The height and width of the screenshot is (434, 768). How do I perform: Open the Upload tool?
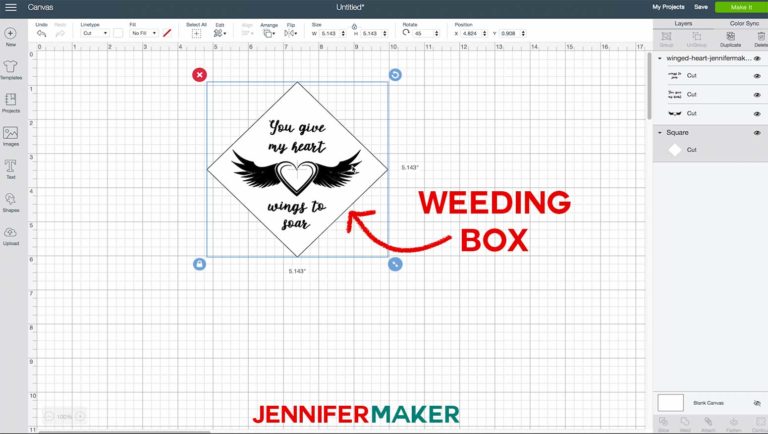(10, 236)
